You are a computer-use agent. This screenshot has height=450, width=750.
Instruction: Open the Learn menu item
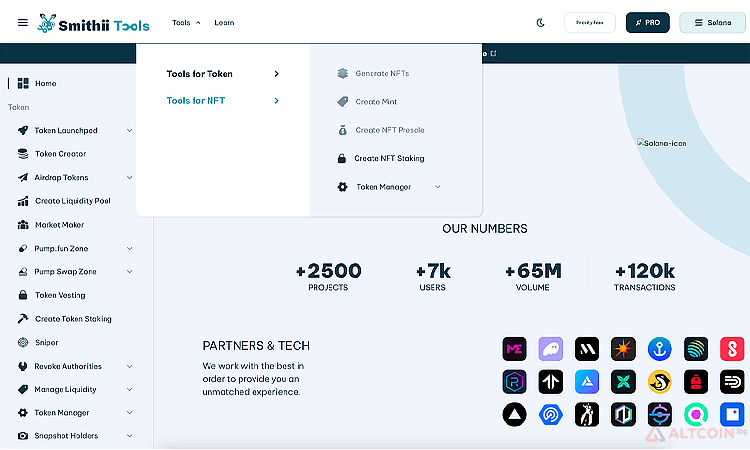click(224, 22)
